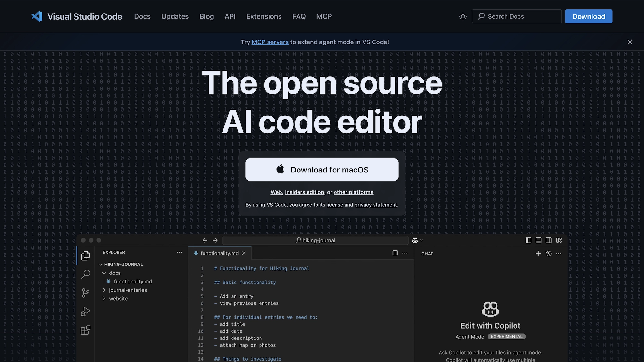Dismiss the MCP servers banner
This screenshot has height=362, width=644.
[630, 42]
